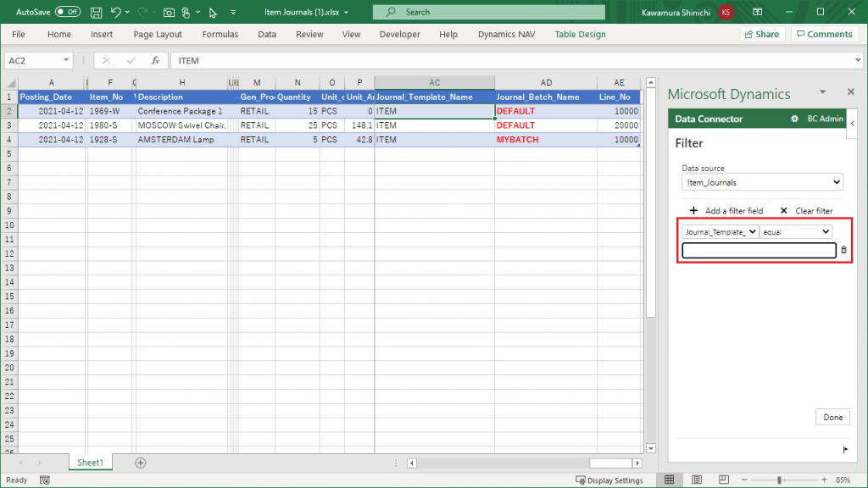This screenshot has height=488, width=868.
Task: Click the Undo arrow icon
Action: point(116,13)
